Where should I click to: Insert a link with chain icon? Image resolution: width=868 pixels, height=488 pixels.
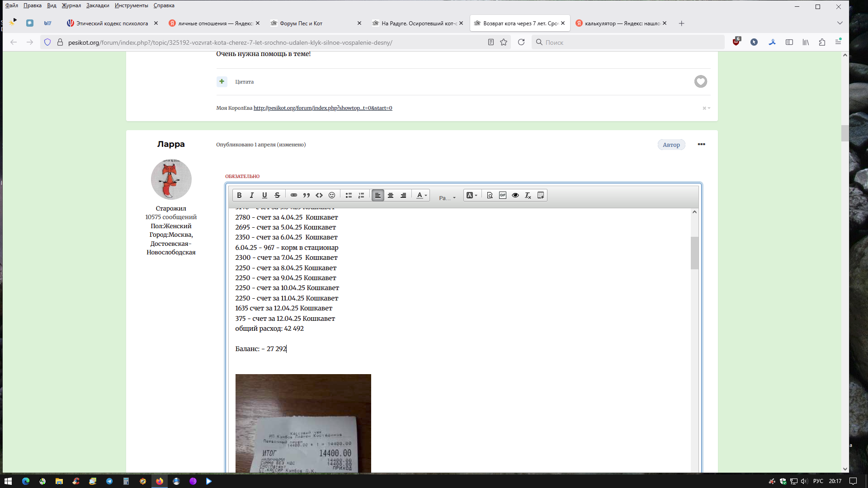coord(294,195)
